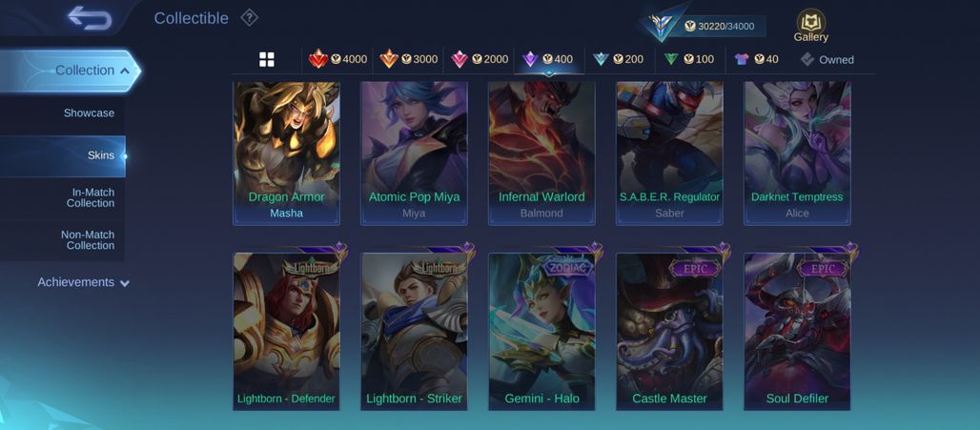Filter by shirt icon 40-point tier

pyautogui.click(x=756, y=59)
